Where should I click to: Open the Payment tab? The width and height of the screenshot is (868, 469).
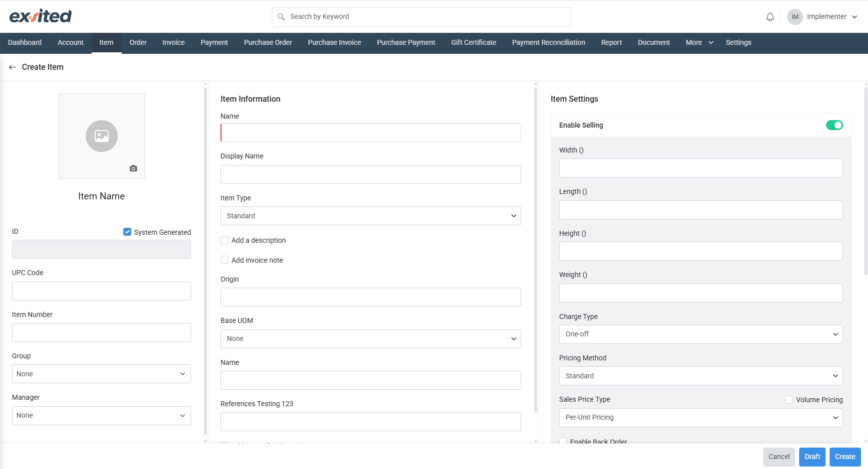tap(214, 43)
